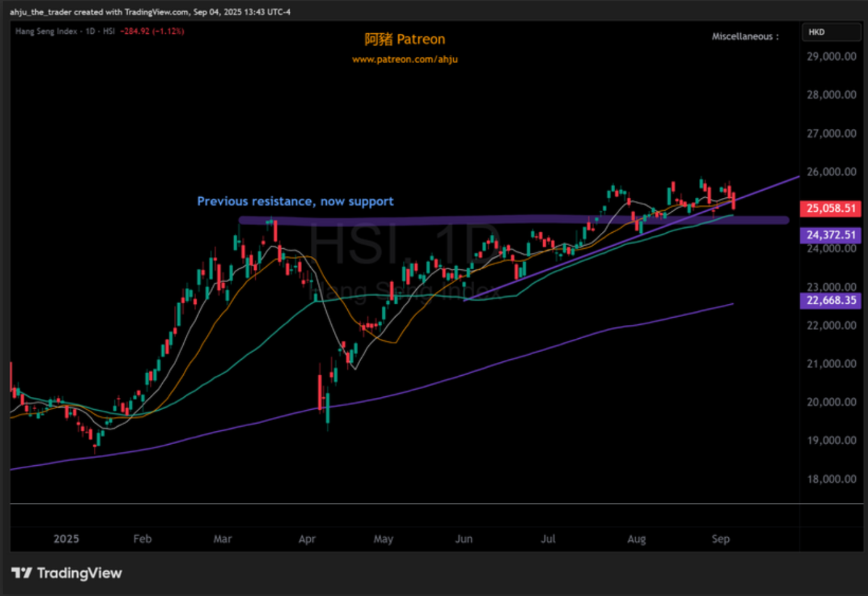868x596 pixels.
Task: Select the red 25,058.51 price label
Action: coord(830,209)
